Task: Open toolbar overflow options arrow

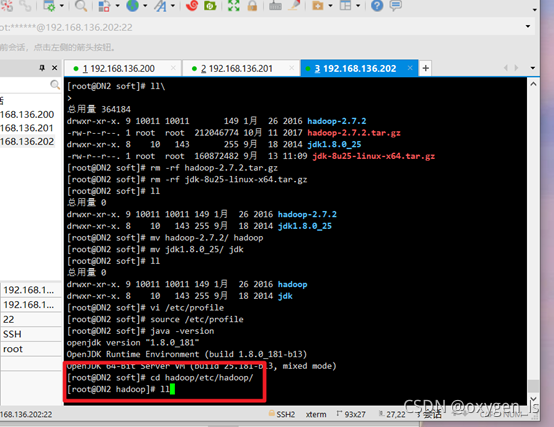Action: click(x=535, y=10)
